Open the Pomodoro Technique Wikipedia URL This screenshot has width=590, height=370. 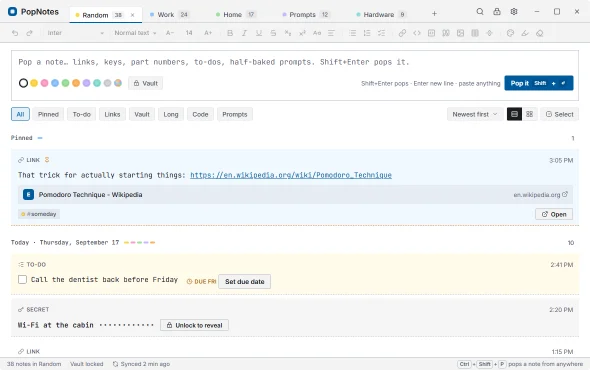(291, 175)
